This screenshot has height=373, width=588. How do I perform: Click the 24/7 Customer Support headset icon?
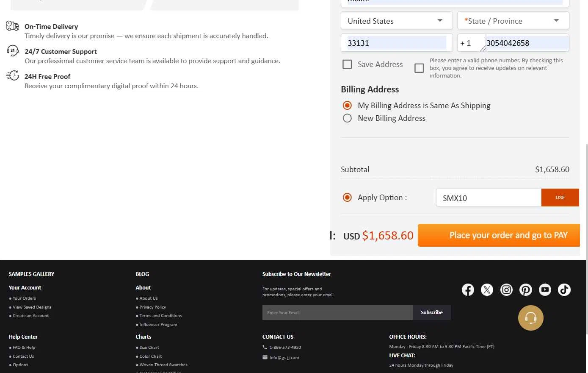pyautogui.click(x=13, y=51)
